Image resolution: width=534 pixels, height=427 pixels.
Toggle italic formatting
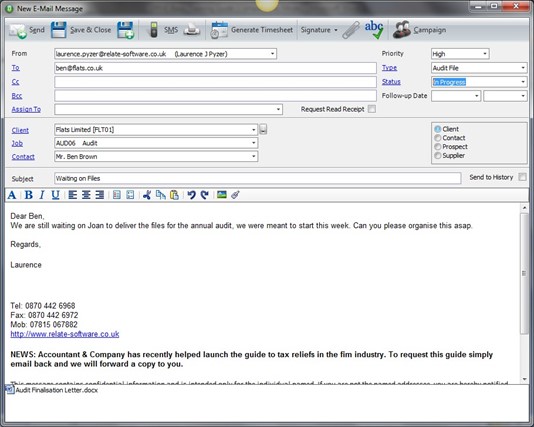click(x=42, y=195)
